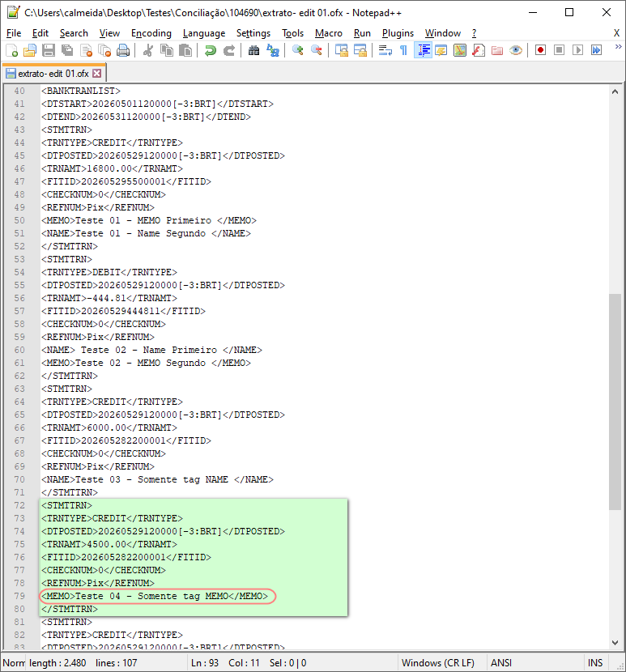Click the Save file floppy icon
Viewport: 626px width, 672px height.
point(48,50)
